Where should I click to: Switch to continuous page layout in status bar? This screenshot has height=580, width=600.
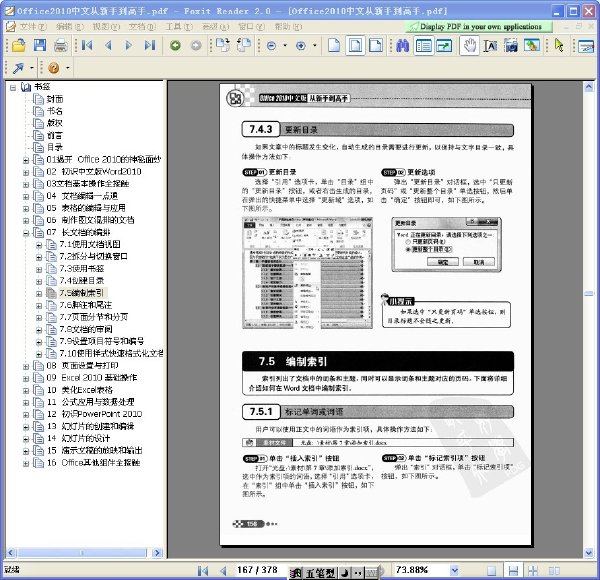(x=513, y=571)
